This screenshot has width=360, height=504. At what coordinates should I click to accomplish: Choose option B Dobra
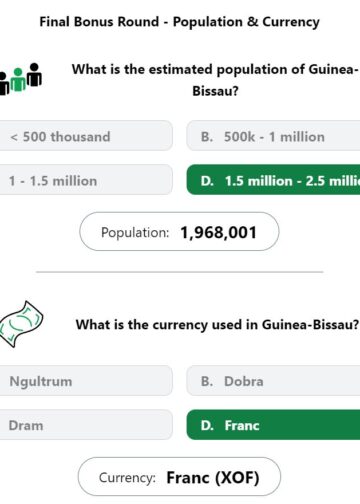click(x=273, y=381)
